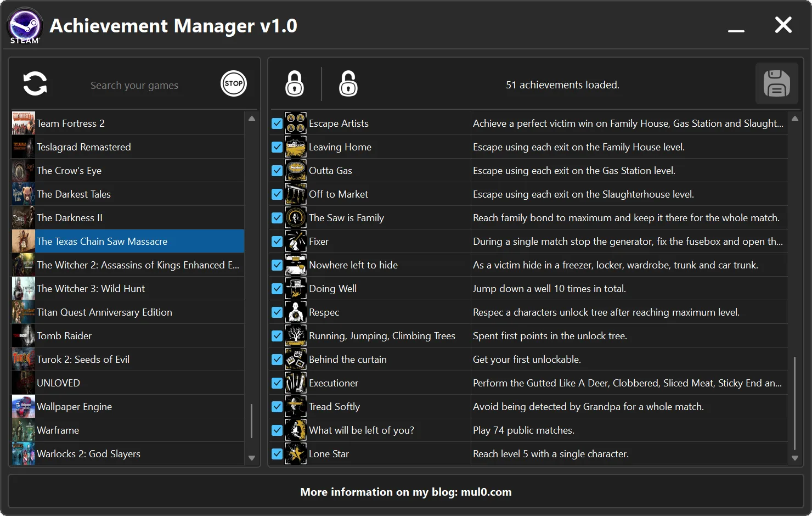Click 'Get your first unlockable.' description

[x=527, y=360]
